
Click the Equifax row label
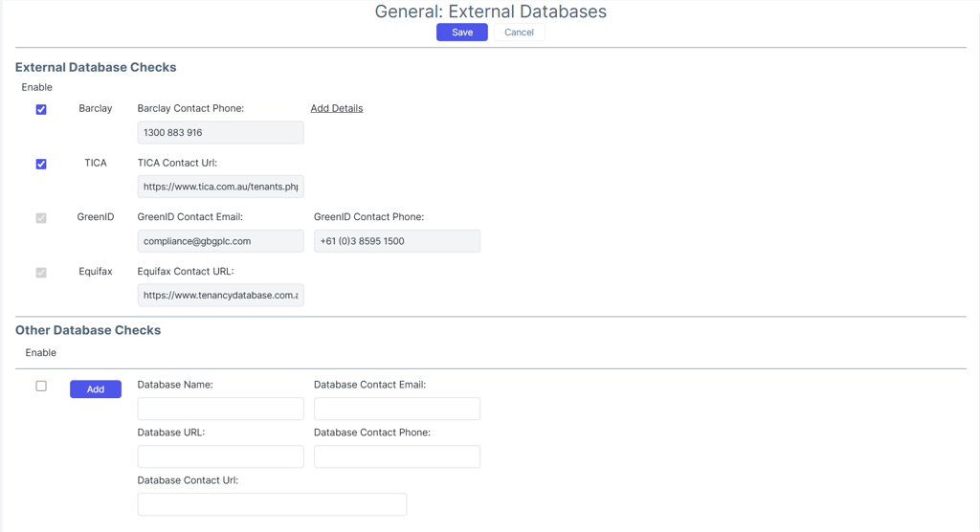(96, 272)
